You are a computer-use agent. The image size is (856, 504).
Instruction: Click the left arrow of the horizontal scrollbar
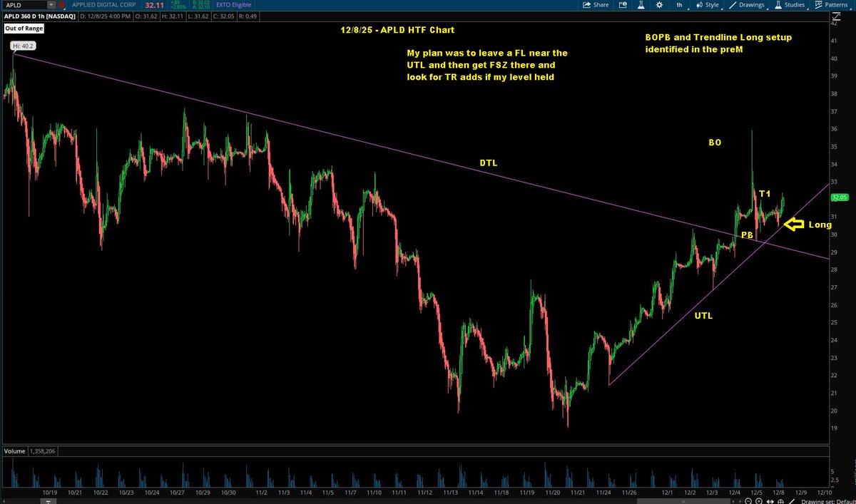coord(4,501)
